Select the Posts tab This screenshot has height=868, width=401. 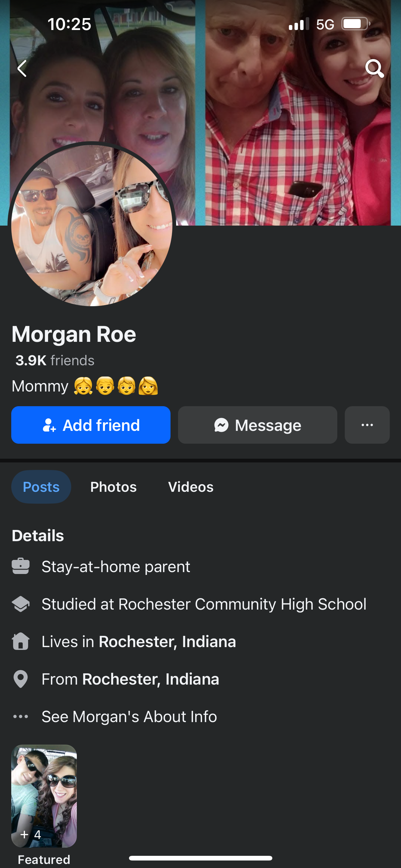pyautogui.click(x=41, y=487)
